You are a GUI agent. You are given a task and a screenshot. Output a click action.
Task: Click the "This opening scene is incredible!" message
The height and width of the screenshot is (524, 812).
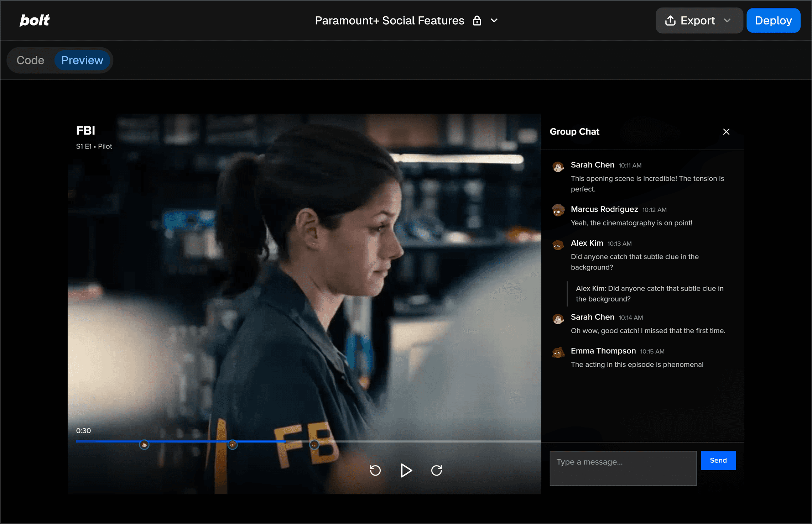647,184
